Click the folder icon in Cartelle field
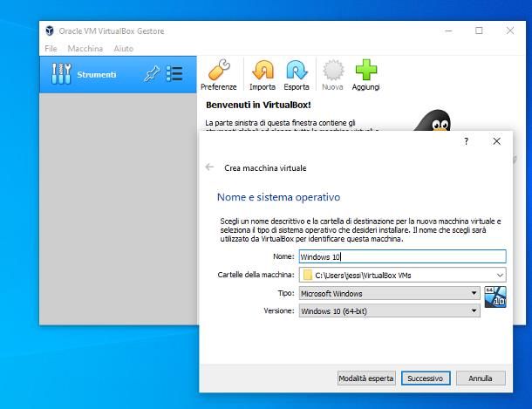 pyautogui.click(x=307, y=275)
